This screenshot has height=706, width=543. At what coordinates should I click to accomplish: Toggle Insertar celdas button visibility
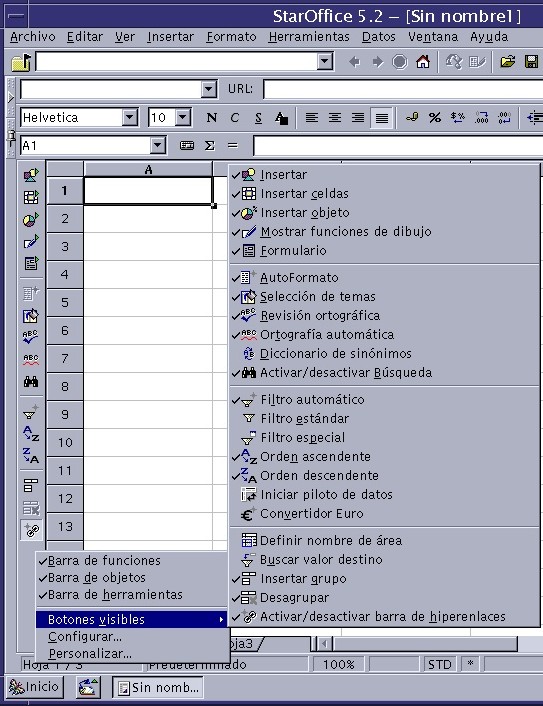pos(384,194)
